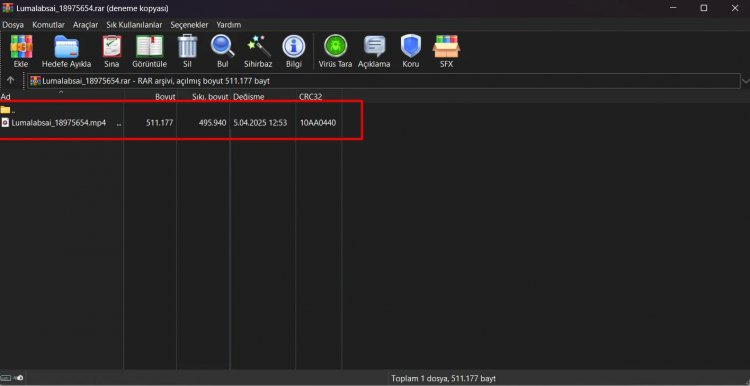Open the Sık Kullanılanlar menu
Viewport: 750px width, 386px height.
tap(134, 25)
